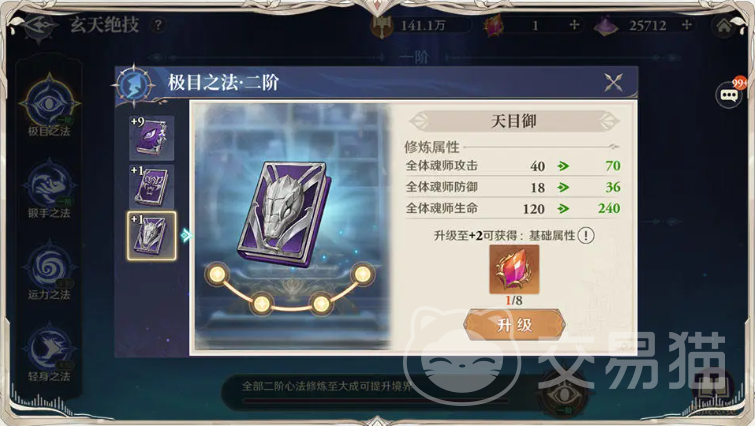
Task: Click the large snake-head skill book image
Action: point(286,213)
